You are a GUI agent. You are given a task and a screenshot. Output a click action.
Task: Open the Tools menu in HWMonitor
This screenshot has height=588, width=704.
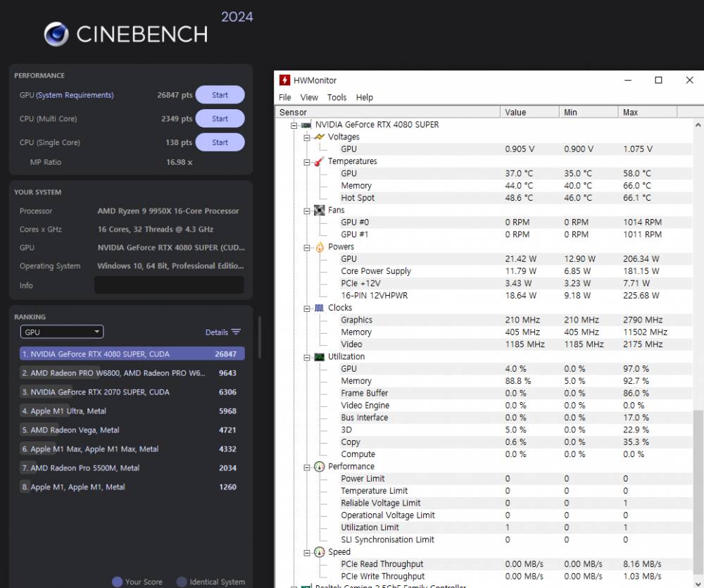337,97
